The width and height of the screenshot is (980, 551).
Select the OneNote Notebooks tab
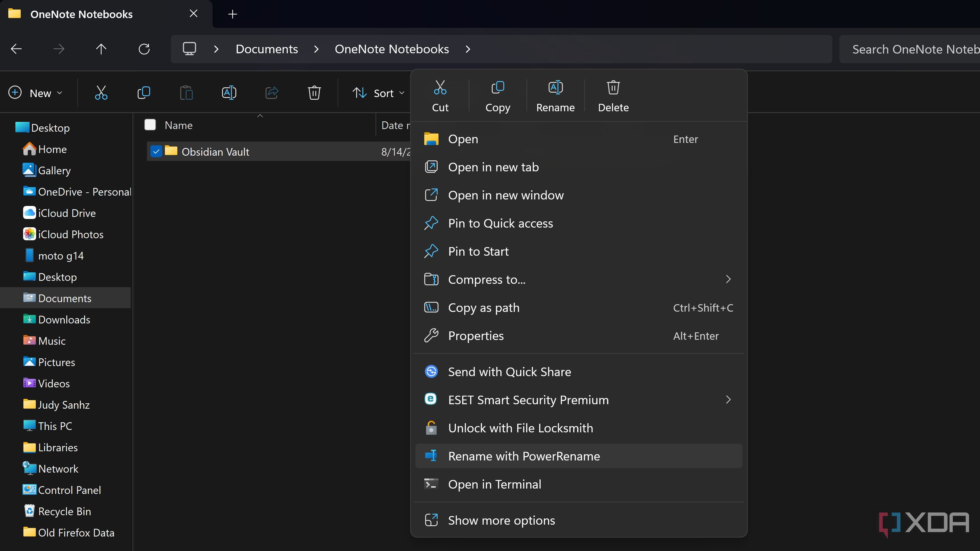tap(106, 14)
